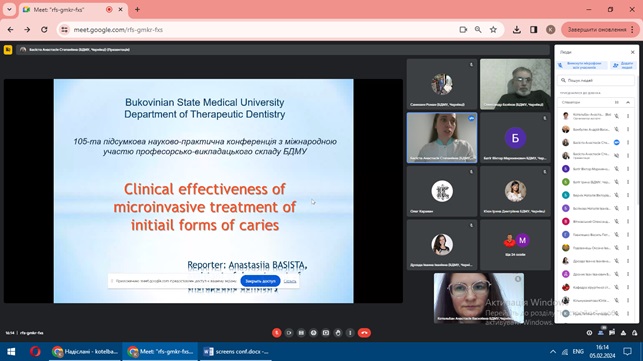This screenshot has width=643, height=361.
Task: Open options for presentation participant row
Action: coord(628,155)
